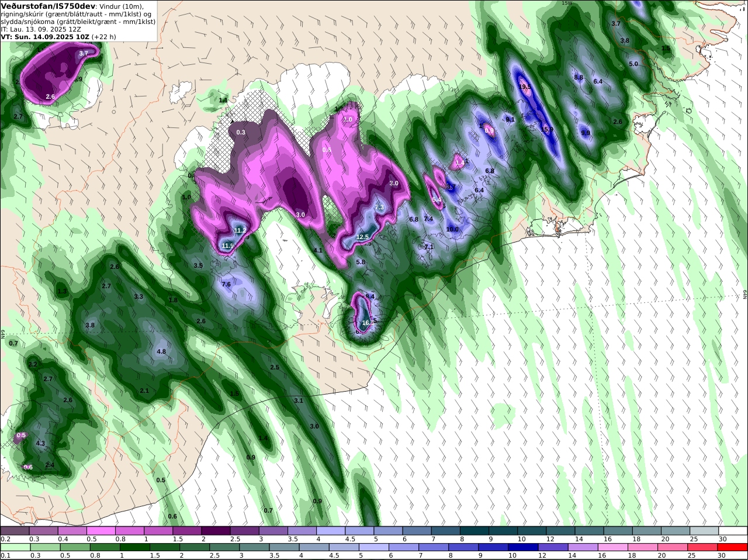Click the 7.6 value label
Image resolution: width=748 pixels, height=560 pixels.
226,284
